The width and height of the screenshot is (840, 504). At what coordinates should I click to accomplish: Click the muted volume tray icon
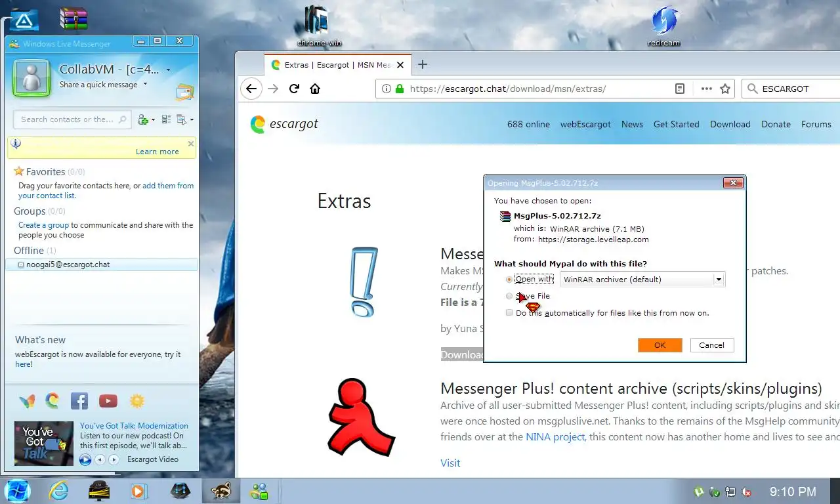click(746, 492)
